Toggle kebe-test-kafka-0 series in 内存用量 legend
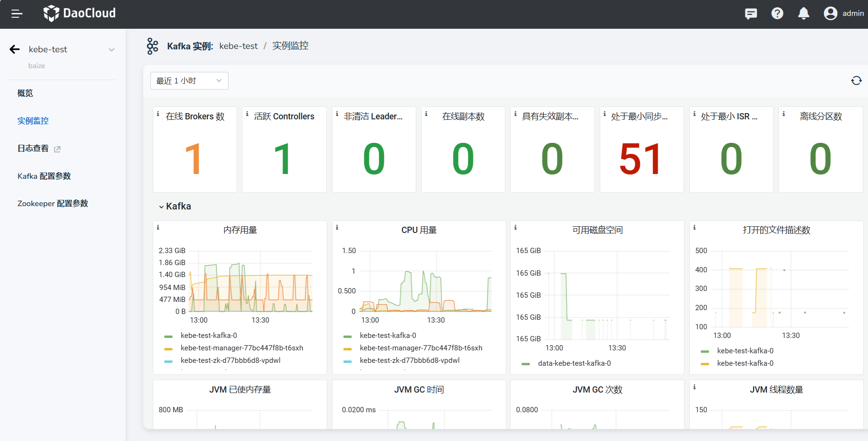 point(208,336)
